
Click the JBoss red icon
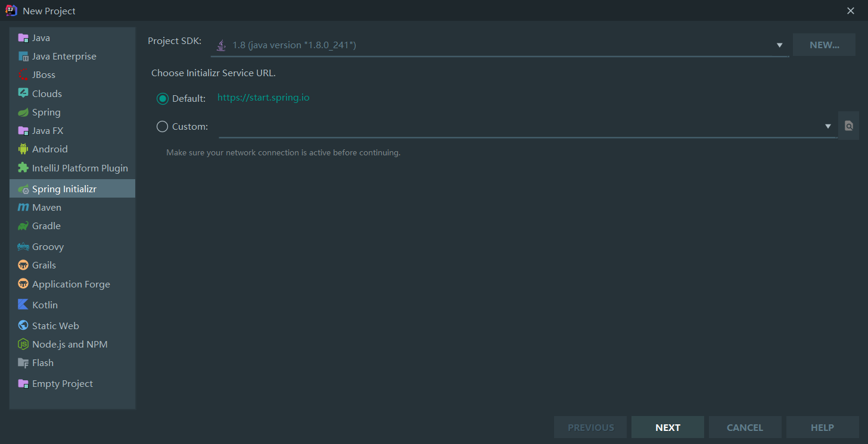coord(23,75)
